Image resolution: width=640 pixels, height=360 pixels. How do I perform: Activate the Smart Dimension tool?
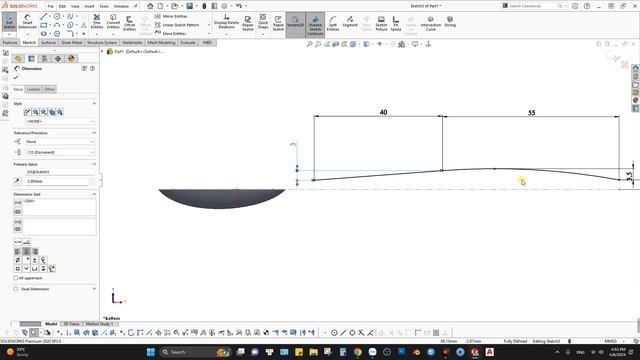coord(27,21)
